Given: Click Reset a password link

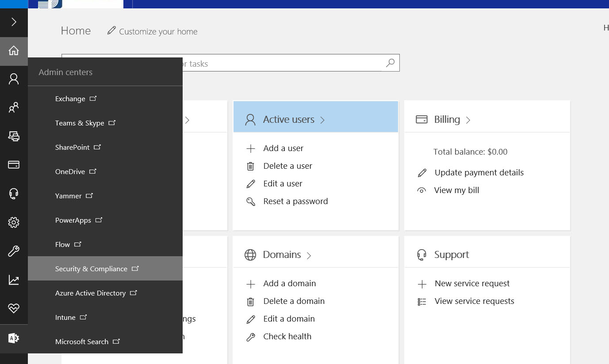Looking at the screenshot, I should pos(295,201).
